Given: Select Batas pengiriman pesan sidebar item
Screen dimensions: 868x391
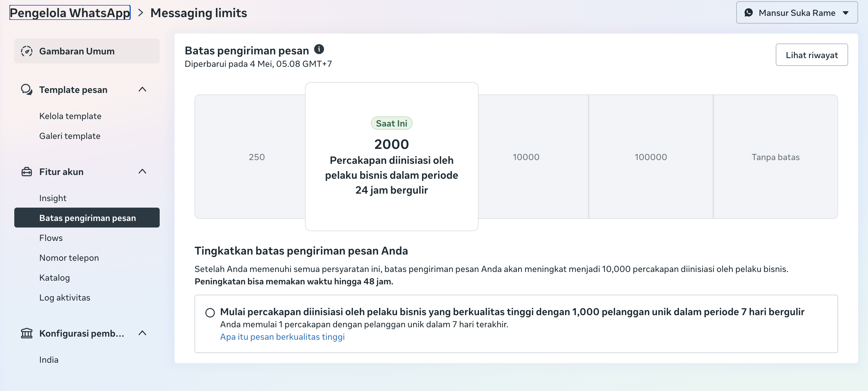Looking at the screenshot, I should point(87,218).
